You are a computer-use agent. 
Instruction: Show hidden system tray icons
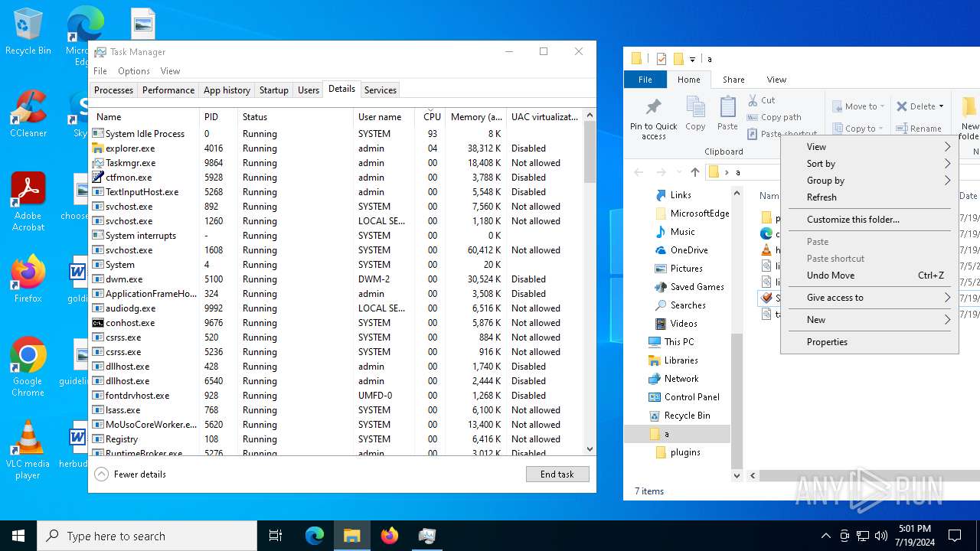pos(825,536)
